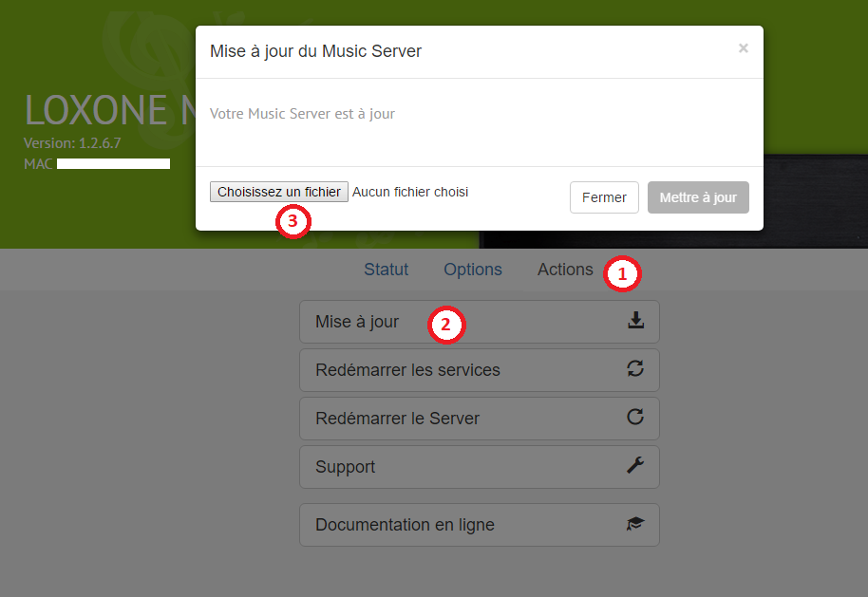Click the red circled number 1 marker

[x=622, y=274]
